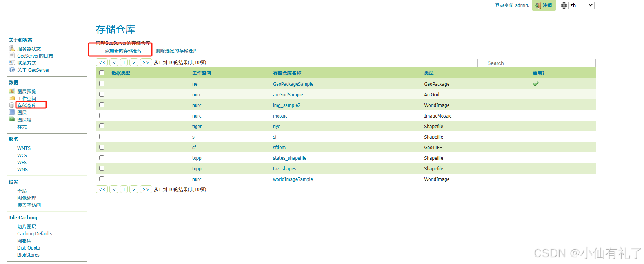The image size is (644, 264).
Task: Open 工作空间 in sidebar
Action: [27, 99]
